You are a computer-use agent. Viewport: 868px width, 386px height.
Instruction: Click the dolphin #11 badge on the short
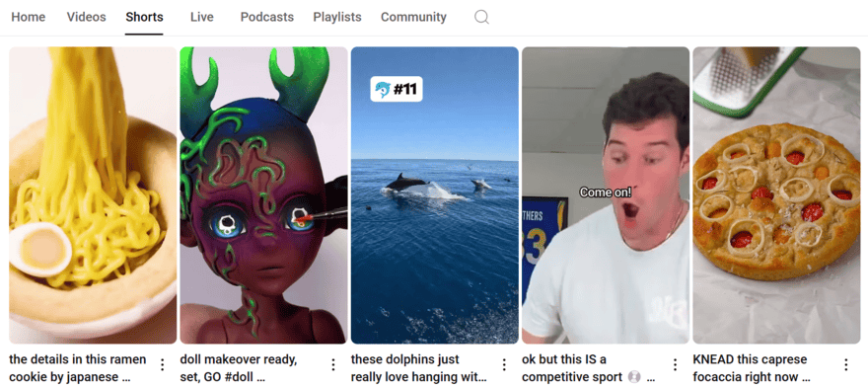[x=397, y=89]
